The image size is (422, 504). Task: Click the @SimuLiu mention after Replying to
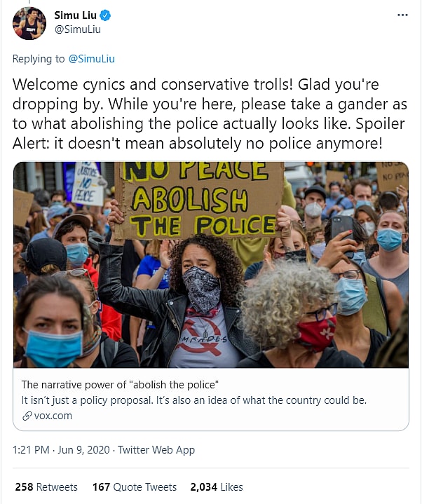(92, 59)
